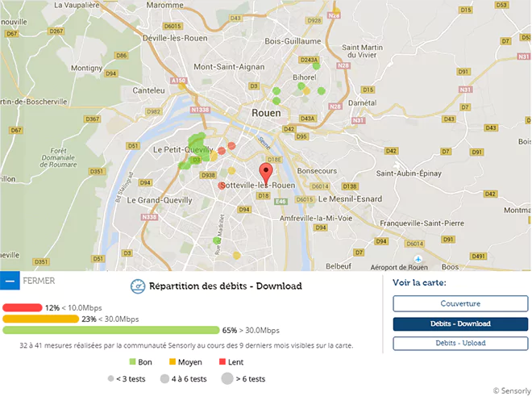Click the red location pin on Sotteville-lès-Rouen
532x409 pixels.
(x=266, y=173)
